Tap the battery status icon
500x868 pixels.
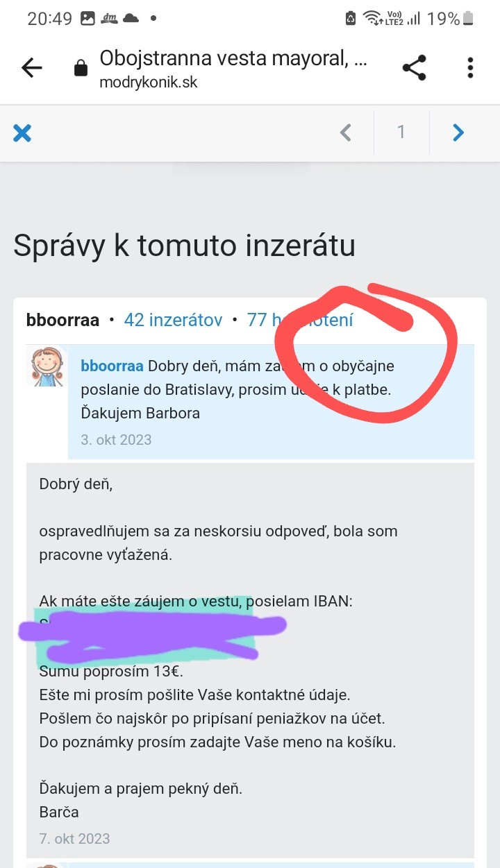(x=469, y=19)
